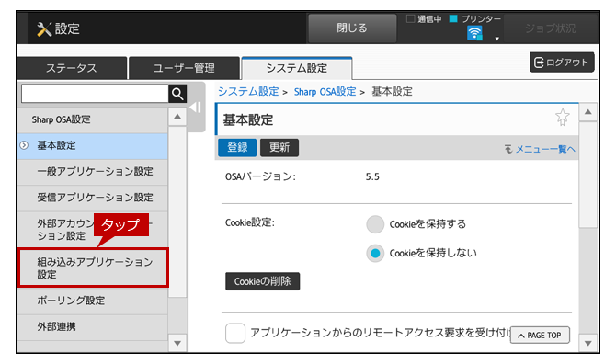This screenshot has height=364, width=616.
Task: Click sidebar scroll up arrow
Action: [177, 117]
